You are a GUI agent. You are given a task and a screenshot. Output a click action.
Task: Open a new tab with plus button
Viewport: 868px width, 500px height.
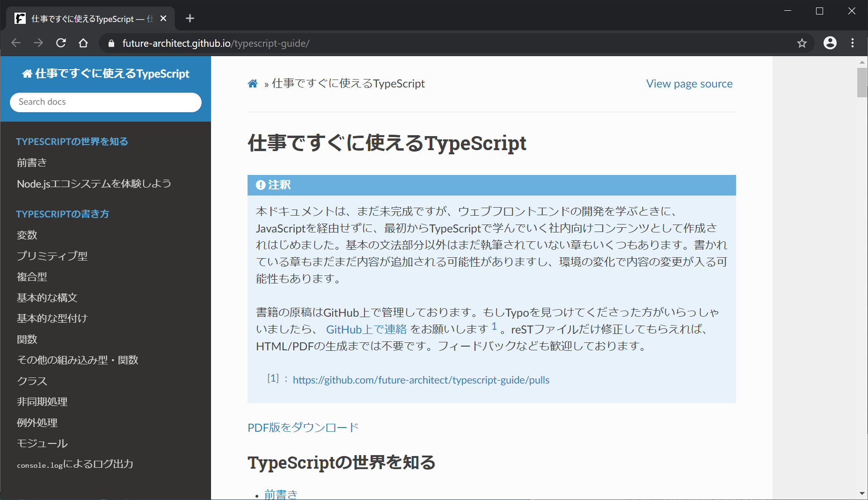click(190, 18)
